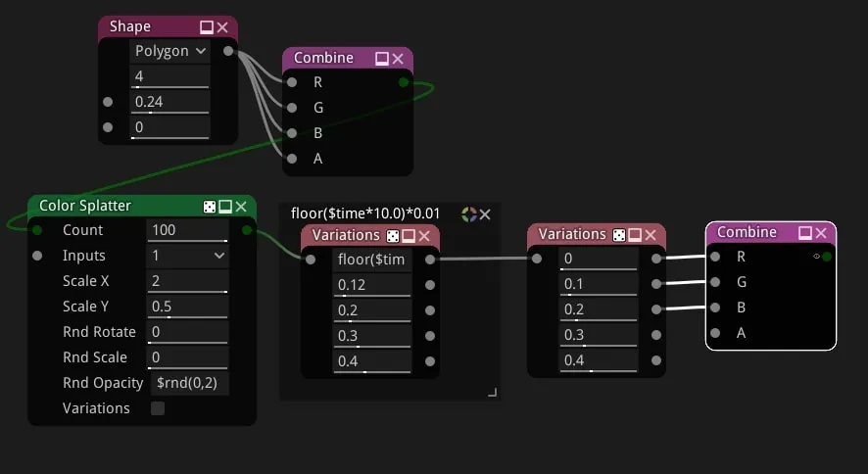Minimize the upper Combine node

(x=382, y=59)
